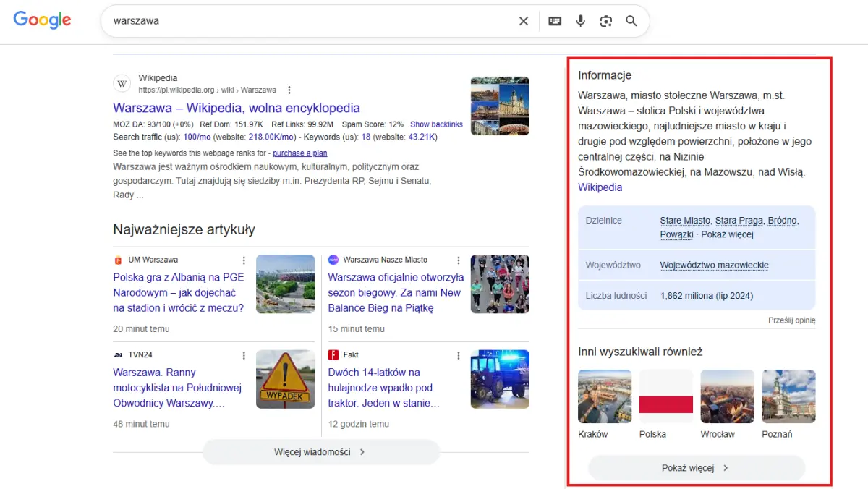This screenshot has height=489, width=868.
Task: Open options menu for Warszawa Nasze Miasto article
Action: (x=458, y=260)
